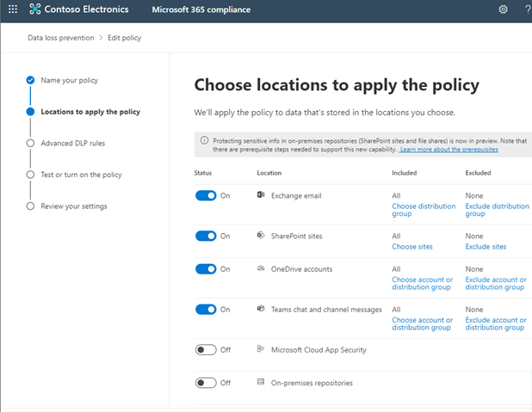The height and width of the screenshot is (412, 532).
Task: Click the Teams chat location icon
Action: [x=261, y=309]
